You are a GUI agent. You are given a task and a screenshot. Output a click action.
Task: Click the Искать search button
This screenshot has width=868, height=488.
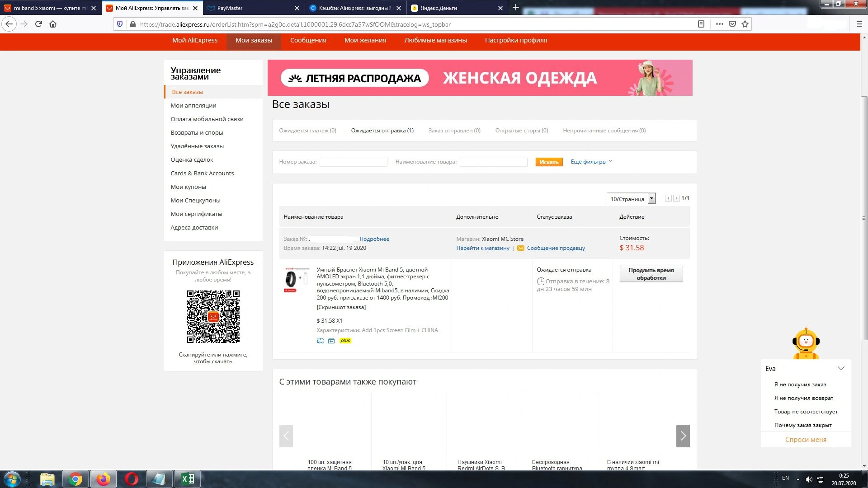[549, 162]
